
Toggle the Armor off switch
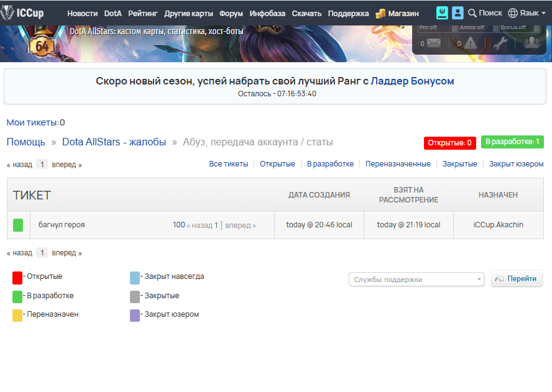tap(495, 27)
